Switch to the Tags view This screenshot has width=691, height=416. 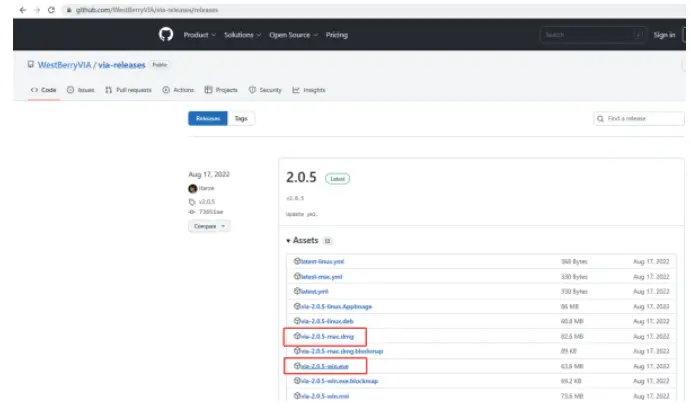(x=241, y=118)
